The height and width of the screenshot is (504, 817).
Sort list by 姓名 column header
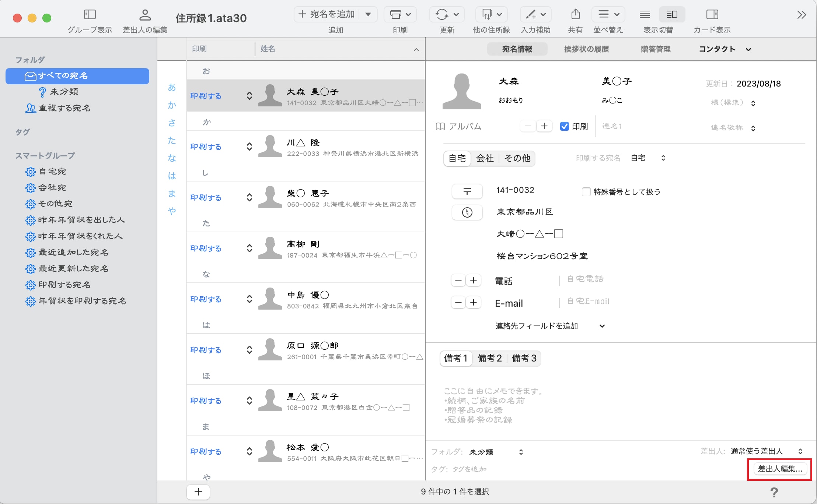point(340,49)
